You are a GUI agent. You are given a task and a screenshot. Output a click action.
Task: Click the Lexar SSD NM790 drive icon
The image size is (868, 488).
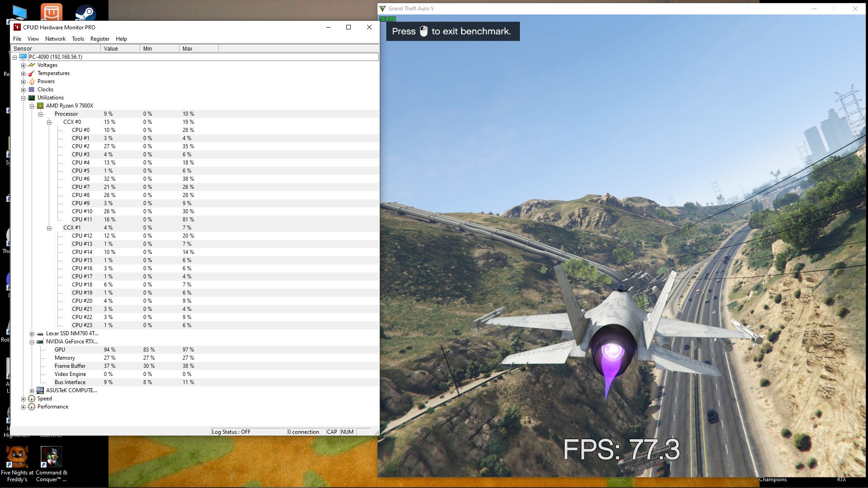(x=40, y=333)
